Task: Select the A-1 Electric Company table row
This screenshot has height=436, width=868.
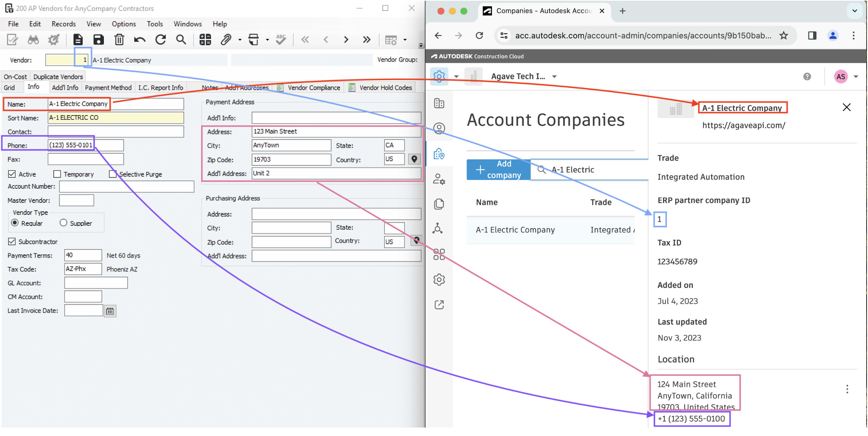Action: pos(550,230)
